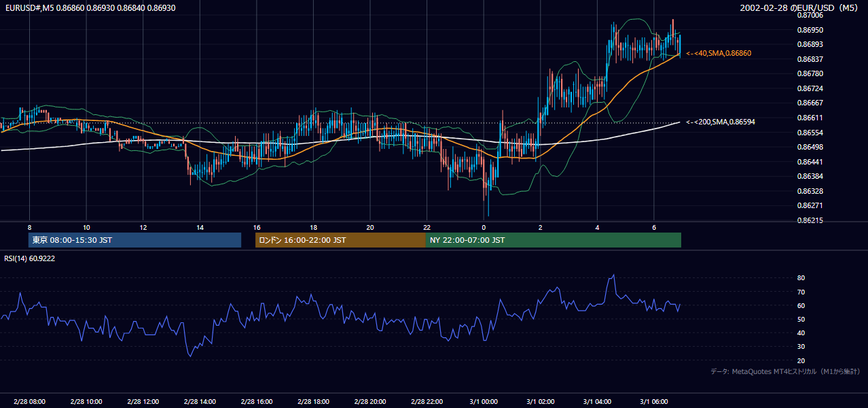Screen dimensions: 868x408
Task: Click hour tick '12' below the price chart
Action: [143, 227]
